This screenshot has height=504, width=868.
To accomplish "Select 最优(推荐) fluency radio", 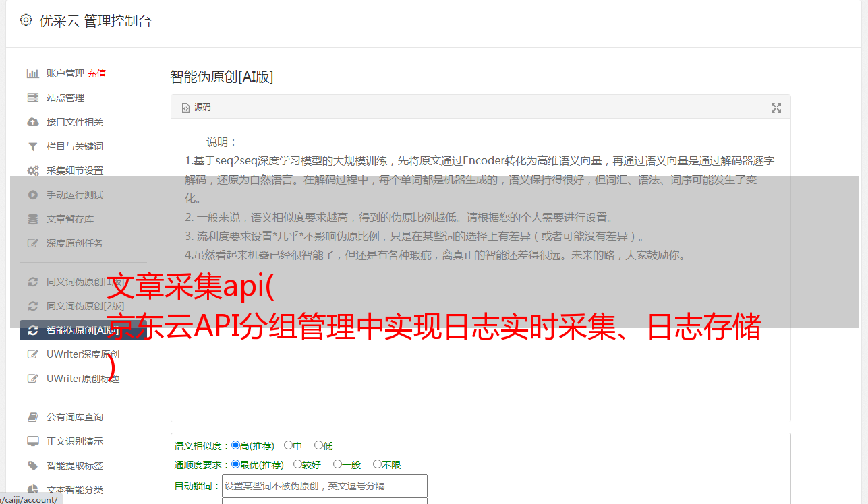I will pos(235,464).
